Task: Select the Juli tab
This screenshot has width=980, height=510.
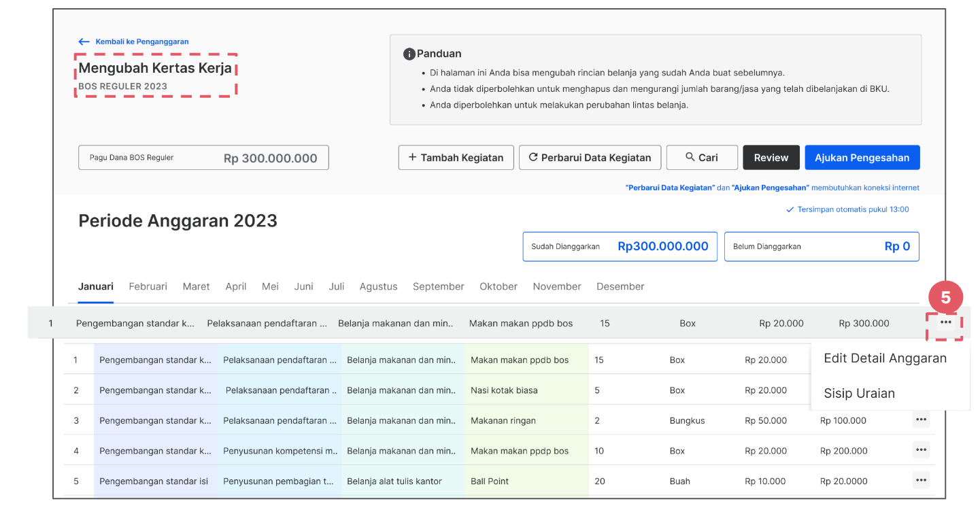Action: click(337, 286)
